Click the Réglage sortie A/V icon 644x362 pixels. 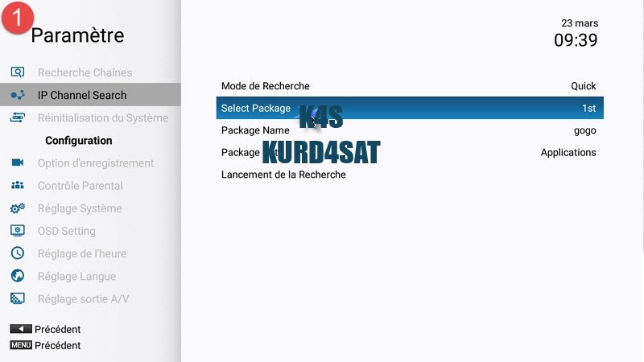pyautogui.click(x=17, y=298)
